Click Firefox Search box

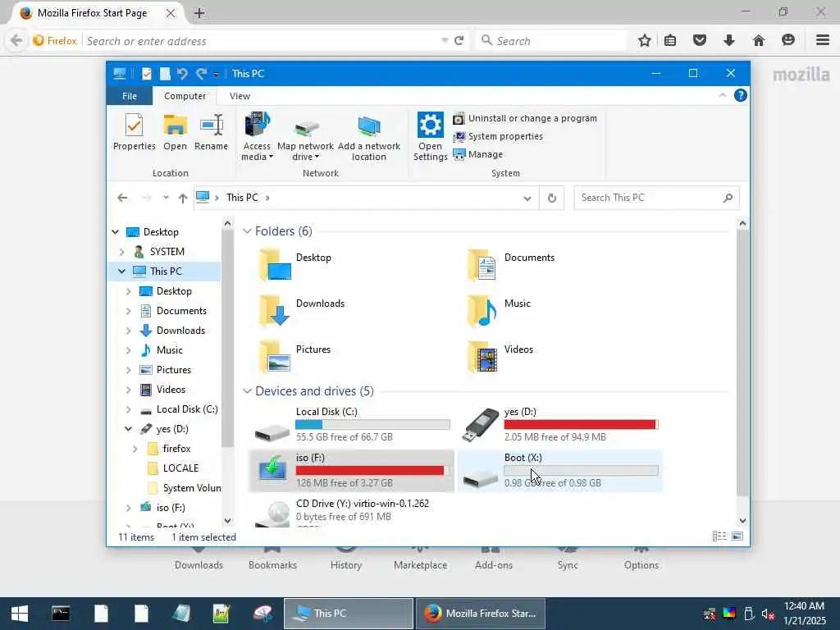(x=552, y=41)
